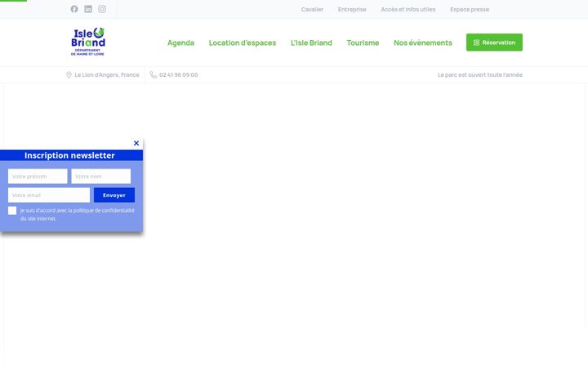Open the Tourisme menu
Image resolution: width=588 pixels, height=368 pixels.
click(x=363, y=43)
